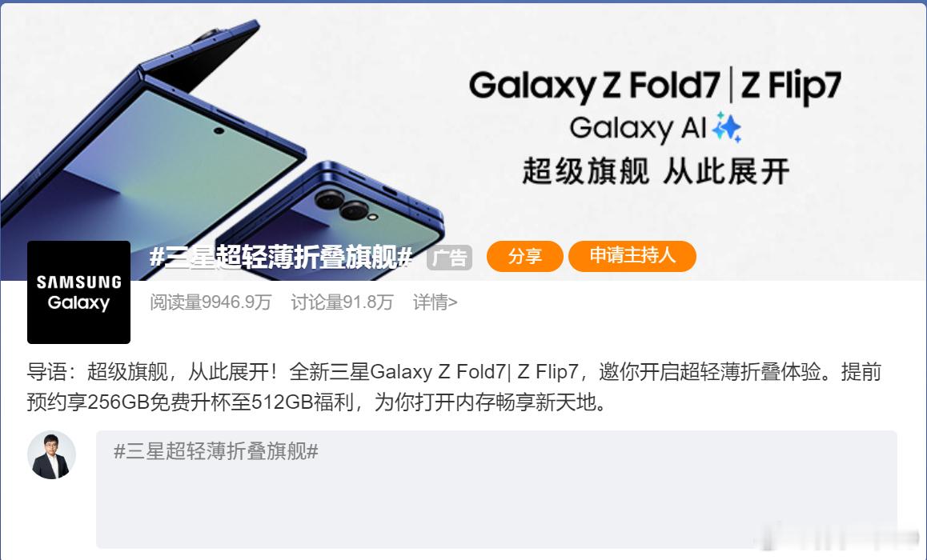Open the Samsung Galaxy logo avatar
927x560 pixels.
pos(78,292)
